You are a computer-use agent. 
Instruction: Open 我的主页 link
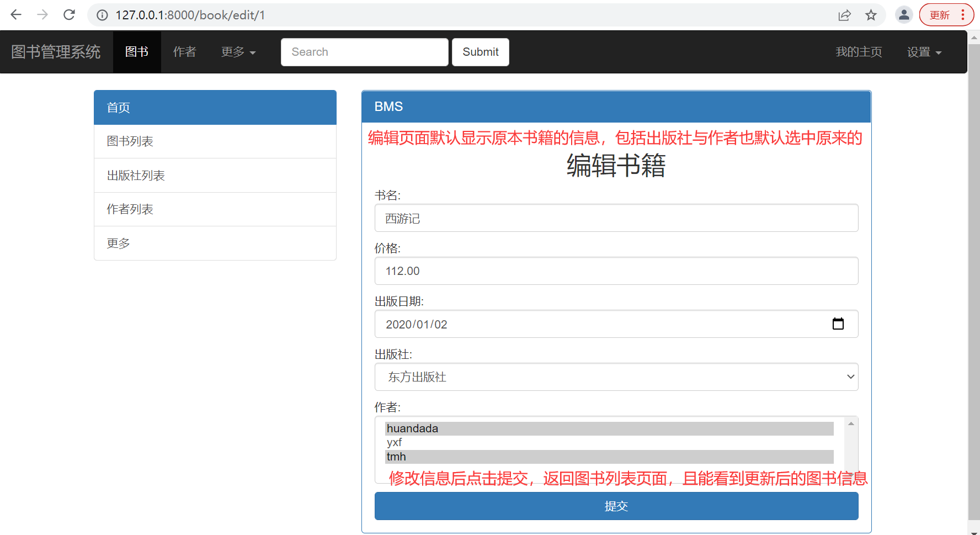click(859, 52)
